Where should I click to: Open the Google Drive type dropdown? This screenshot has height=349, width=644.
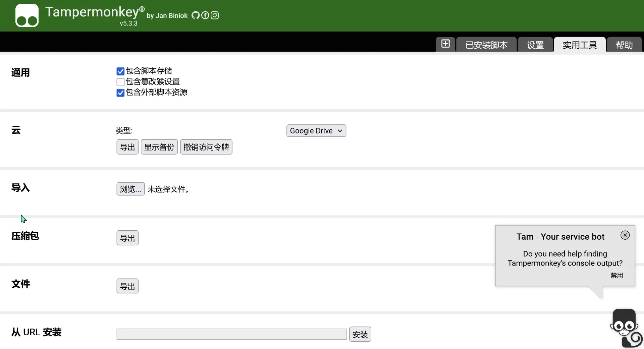[x=316, y=131]
